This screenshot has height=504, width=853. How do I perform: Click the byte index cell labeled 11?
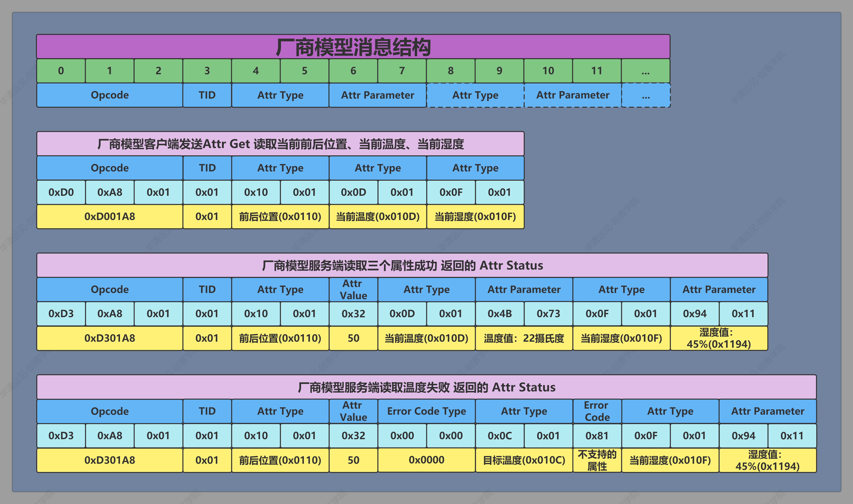pyautogui.click(x=598, y=71)
